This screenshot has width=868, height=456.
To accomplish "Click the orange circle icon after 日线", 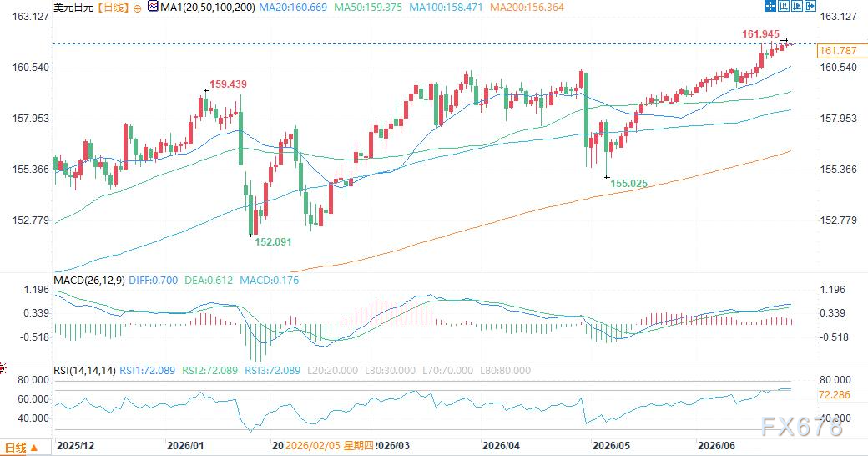I will pos(137,8).
